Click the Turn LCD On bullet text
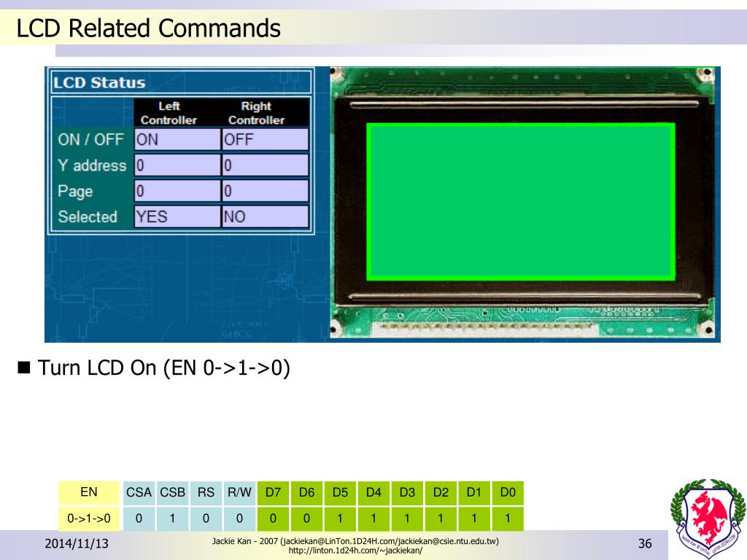747x560 pixels. tap(163, 368)
